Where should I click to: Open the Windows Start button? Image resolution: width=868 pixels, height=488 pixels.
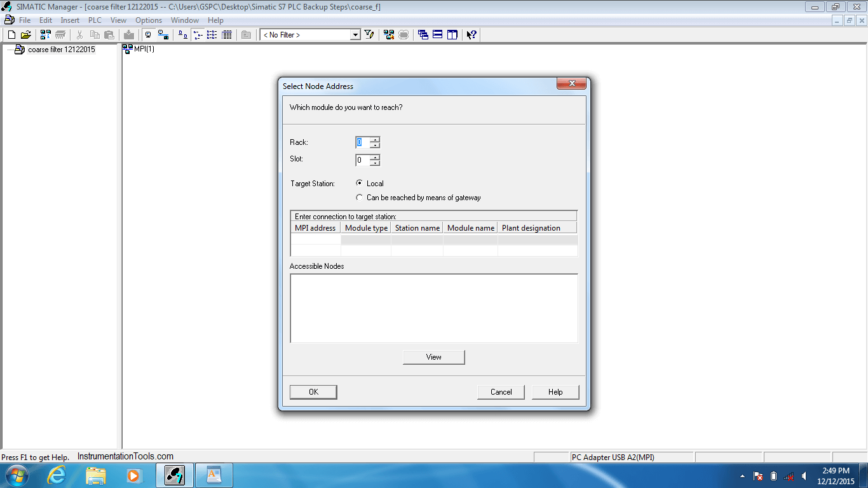point(16,475)
